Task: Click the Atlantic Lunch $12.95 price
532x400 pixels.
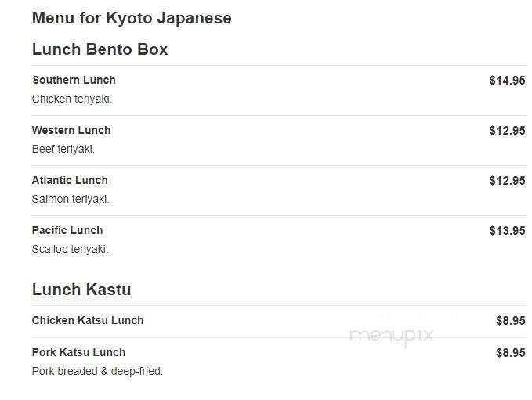Action: pos(507,180)
